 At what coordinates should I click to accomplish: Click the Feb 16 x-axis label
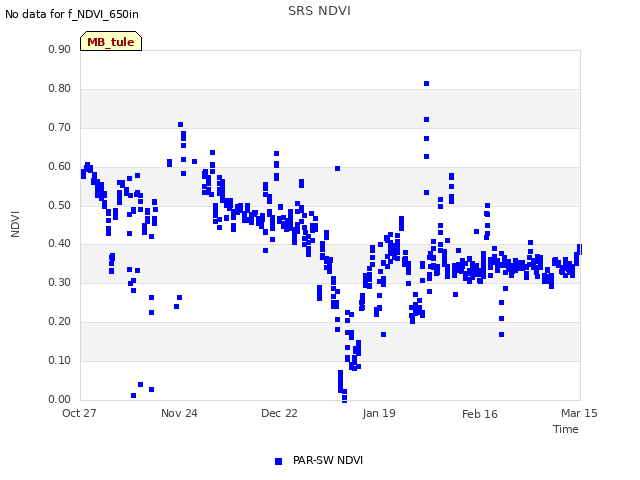(x=480, y=414)
